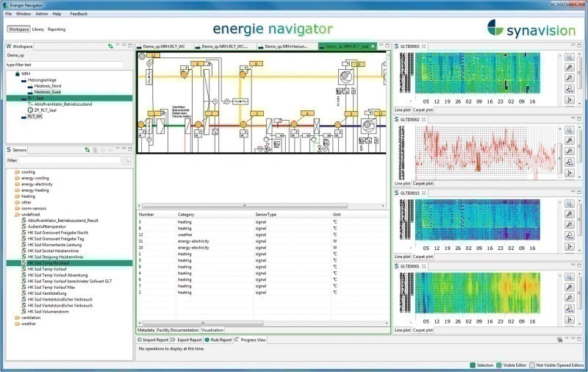Open the Rule Report tab
This screenshot has height=372, width=588.
pos(218,340)
